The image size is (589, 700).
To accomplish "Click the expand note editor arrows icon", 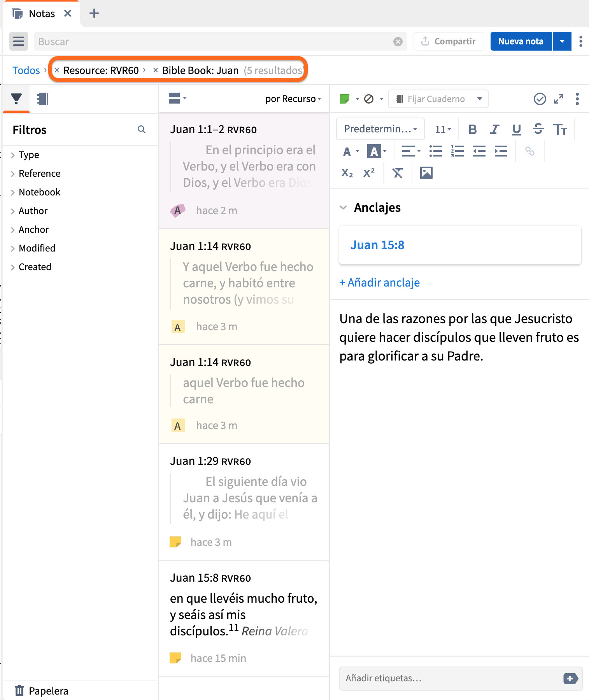I will point(559,99).
